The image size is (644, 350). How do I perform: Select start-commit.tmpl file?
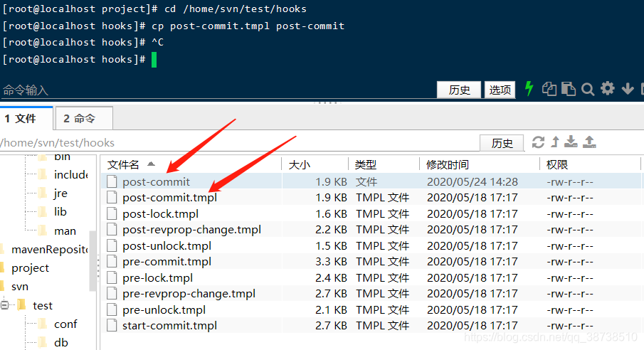tap(169, 326)
